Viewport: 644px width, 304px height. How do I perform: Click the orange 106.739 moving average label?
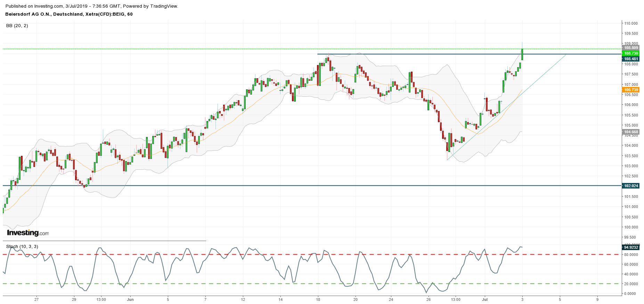coord(631,90)
